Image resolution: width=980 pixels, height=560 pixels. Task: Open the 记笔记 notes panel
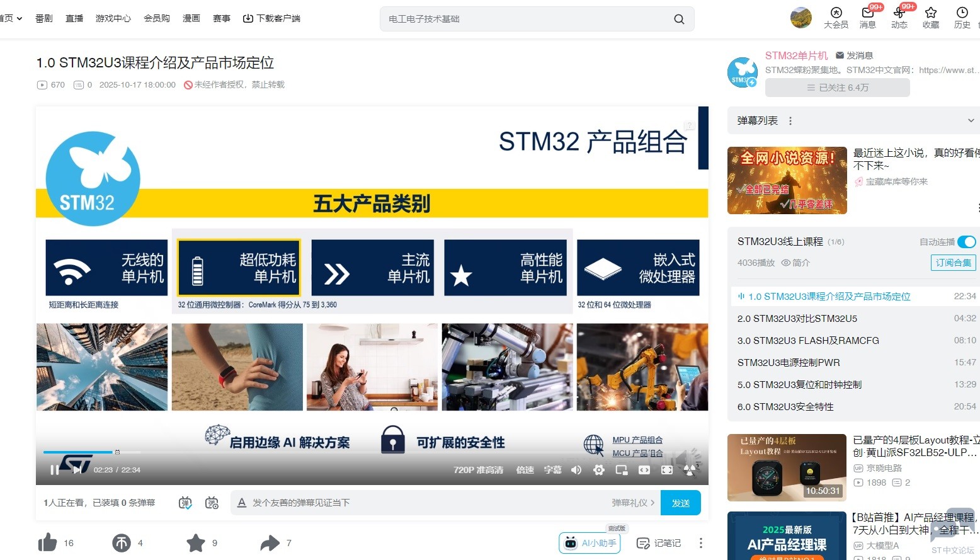click(x=659, y=543)
